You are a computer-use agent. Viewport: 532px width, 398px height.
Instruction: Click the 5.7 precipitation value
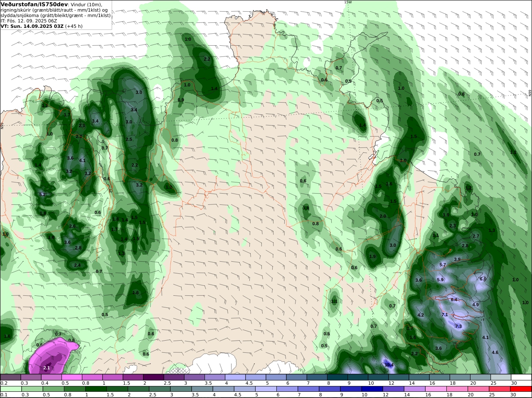(x=443, y=265)
